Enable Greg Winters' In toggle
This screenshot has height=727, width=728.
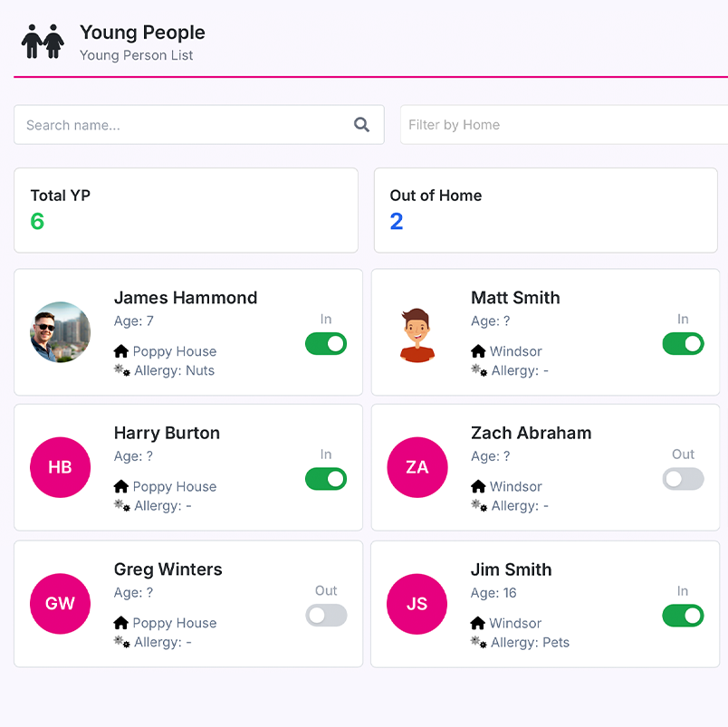click(x=326, y=615)
